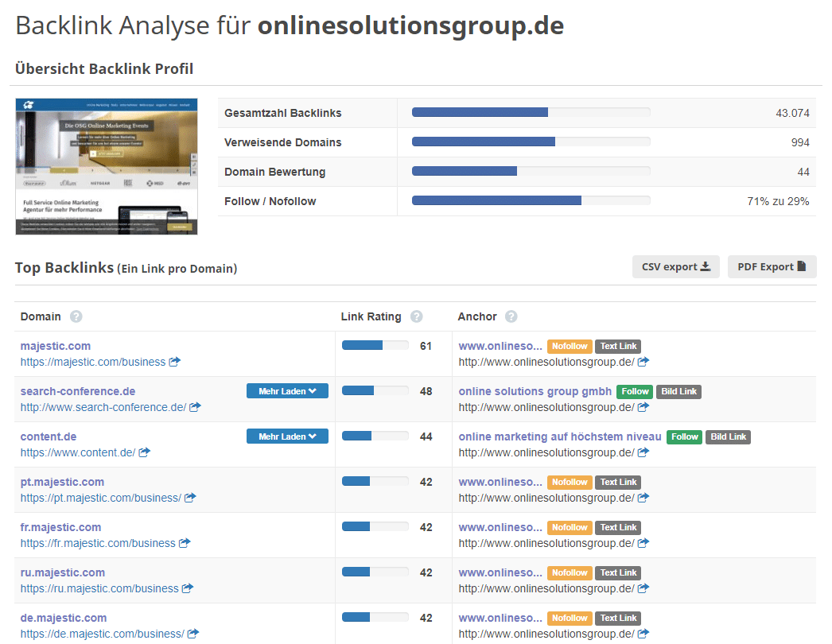Click the help icon next to Anchor header

click(511, 316)
